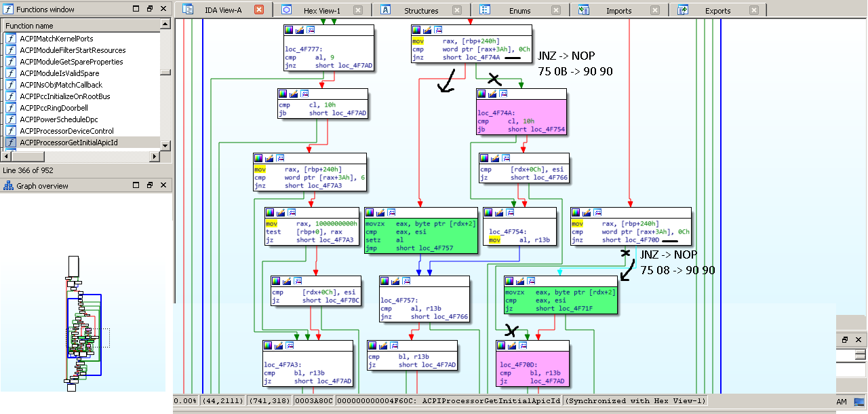
Task: Float the Graph overview panel
Action: tap(150, 185)
